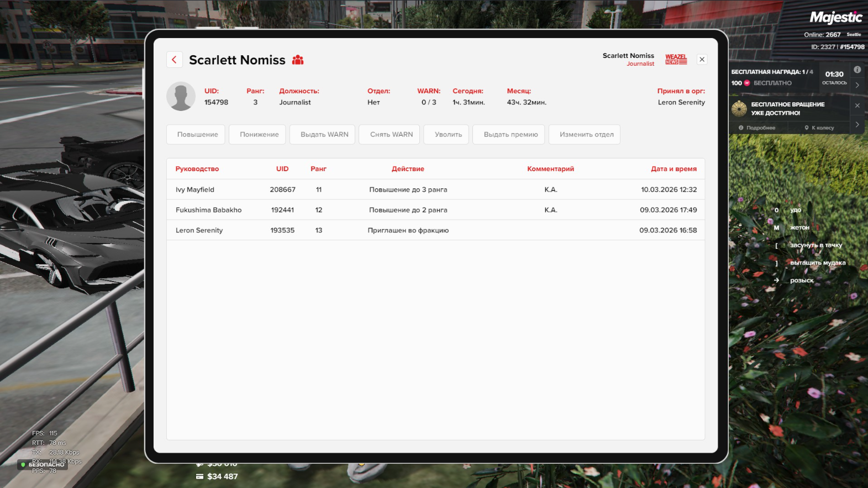
Task: Click 'Выдать WARN' button
Action: (324, 135)
